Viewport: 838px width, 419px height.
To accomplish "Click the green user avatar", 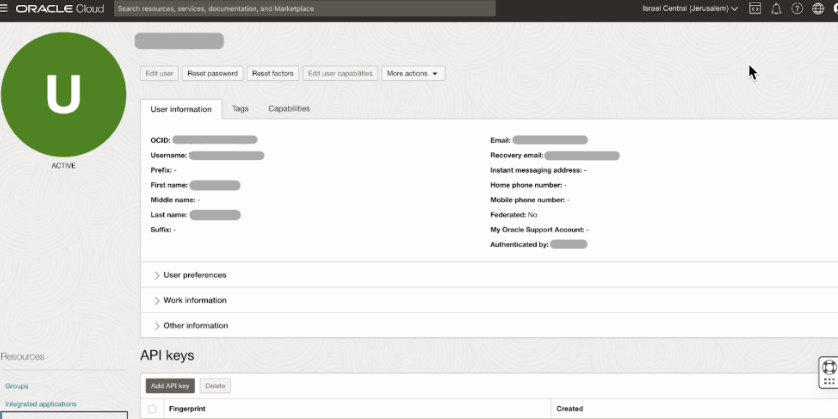I will point(62,95).
